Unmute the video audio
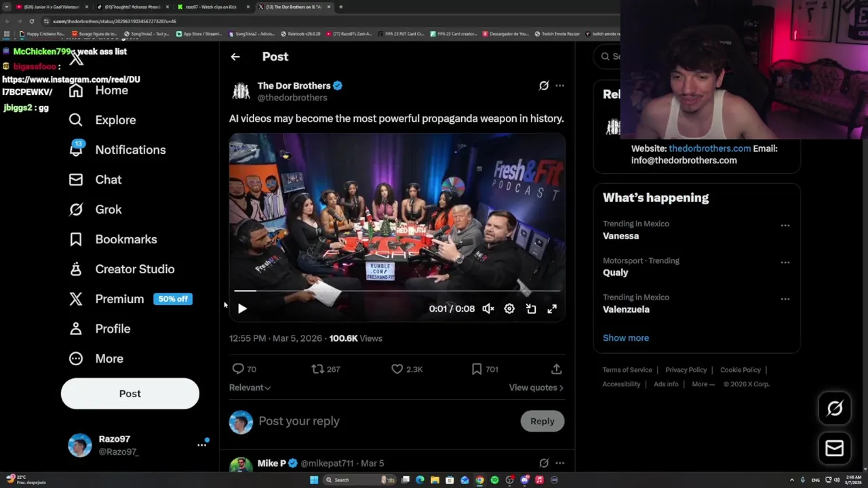Image resolution: width=868 pixels, height=488 pixels. point(488,309)
